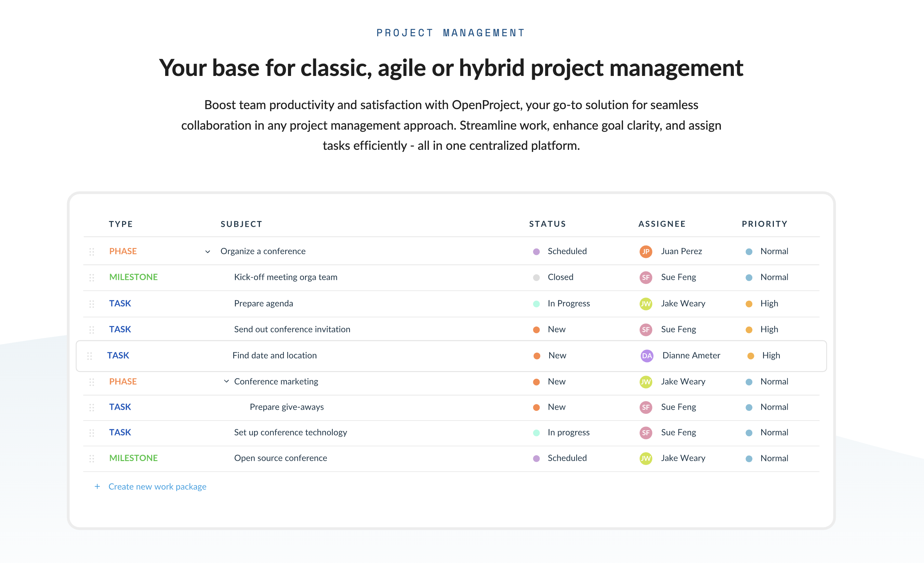924x563 pixels.
Task: Click Jake Weary avatar in Prepare agenda row
Action: coord(645,304)
